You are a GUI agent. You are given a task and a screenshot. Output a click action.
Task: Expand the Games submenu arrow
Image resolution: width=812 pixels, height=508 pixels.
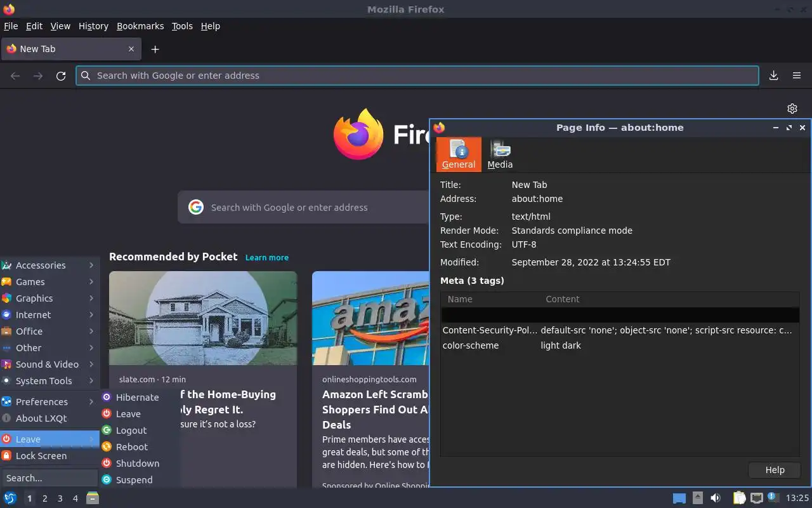pos(91,282)
